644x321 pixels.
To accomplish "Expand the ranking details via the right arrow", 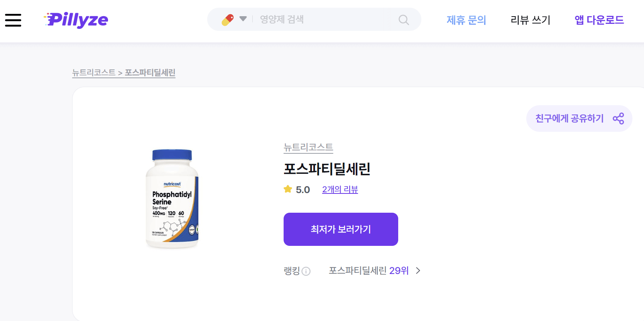I will [x=418, y=271].
